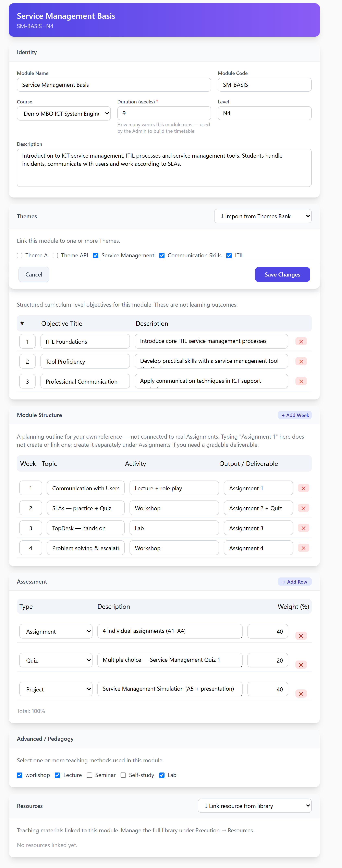The width and height of the screenshot is (342, 868).
Task: Edit the Quiz weight value 20
Action: point(268,660)
